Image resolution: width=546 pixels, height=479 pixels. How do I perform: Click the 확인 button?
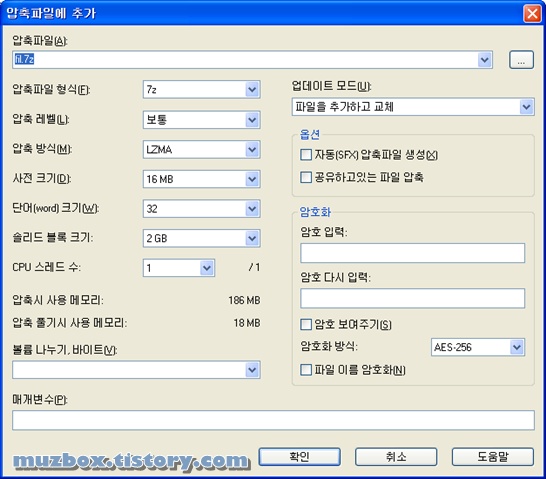click(299, 457)
